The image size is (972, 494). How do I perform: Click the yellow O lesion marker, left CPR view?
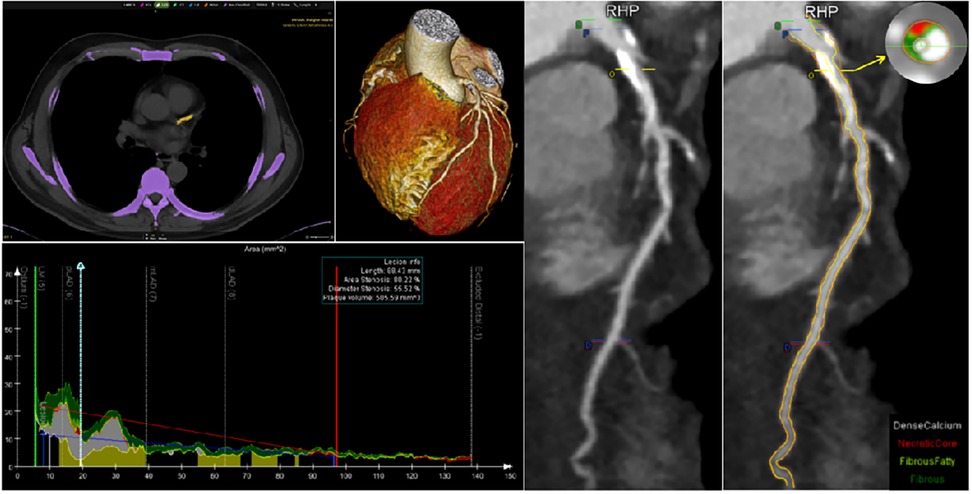[x=612, y=73]
